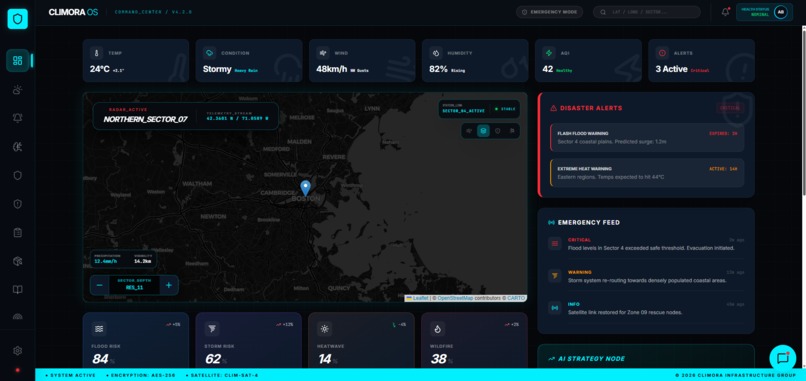Click the AI Strategy Node heading
The image size is (806, 381).
(x=591, y=359)
